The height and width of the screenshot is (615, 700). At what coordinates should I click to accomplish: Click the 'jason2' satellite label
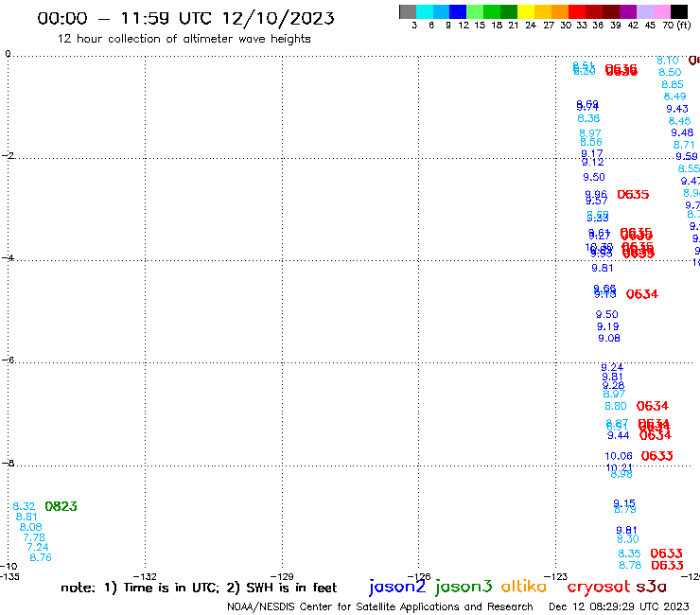click(397, 587)
